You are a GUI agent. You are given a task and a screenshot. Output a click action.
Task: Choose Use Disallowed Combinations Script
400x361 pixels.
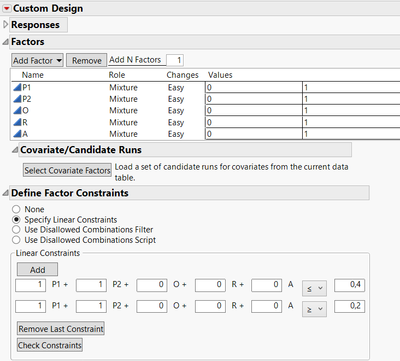tap(16, 240)
